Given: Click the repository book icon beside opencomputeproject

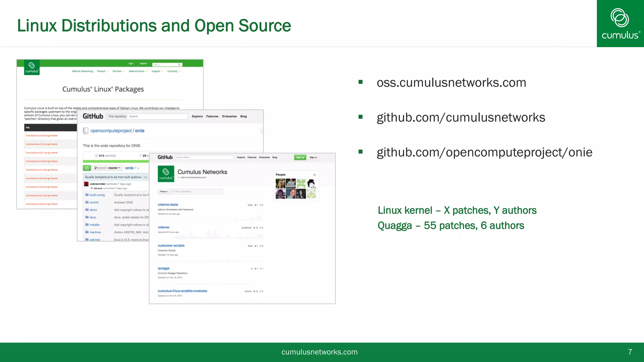Looking at the screenshot, I should [86, 131].
